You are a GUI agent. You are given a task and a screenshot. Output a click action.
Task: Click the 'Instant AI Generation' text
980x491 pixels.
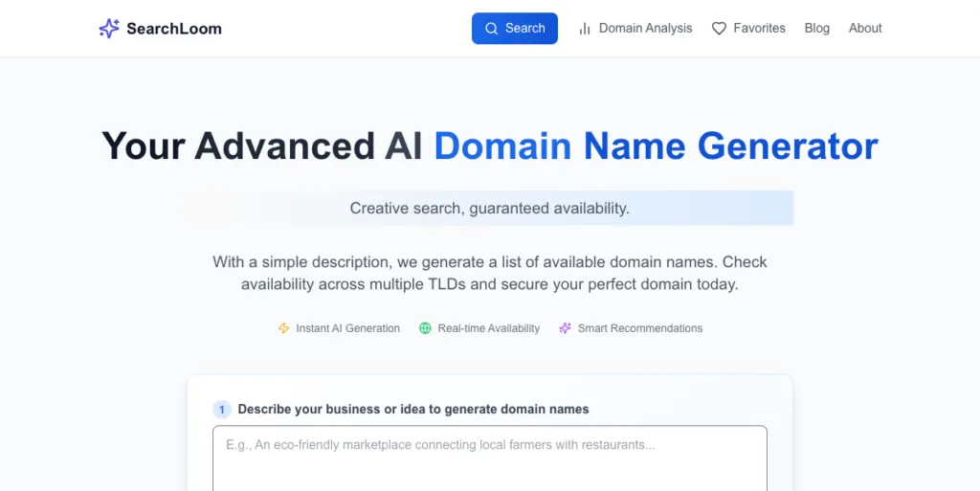tap(347, 328)
